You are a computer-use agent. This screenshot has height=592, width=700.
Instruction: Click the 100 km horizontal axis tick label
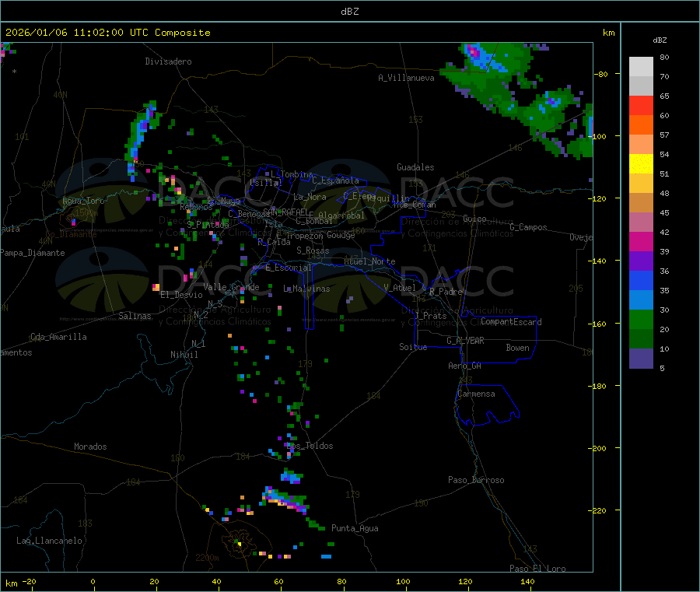pyautogui.click(x=403, y=581)
